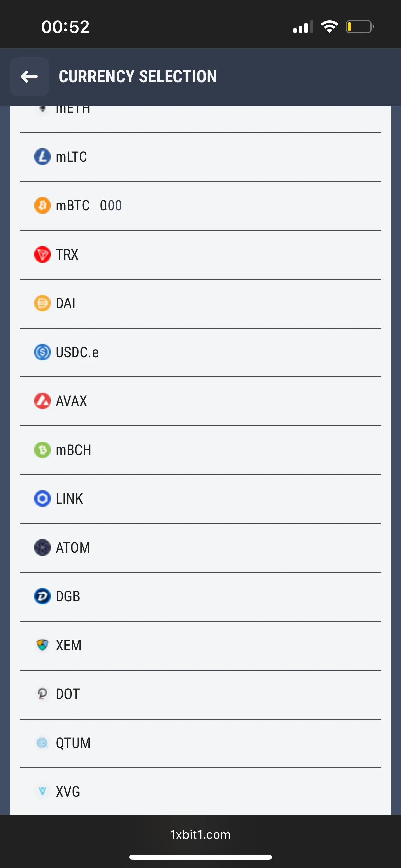Tap the dark Cosmos ATOM icon
The image size is (401, 868).
coord(42,548)
